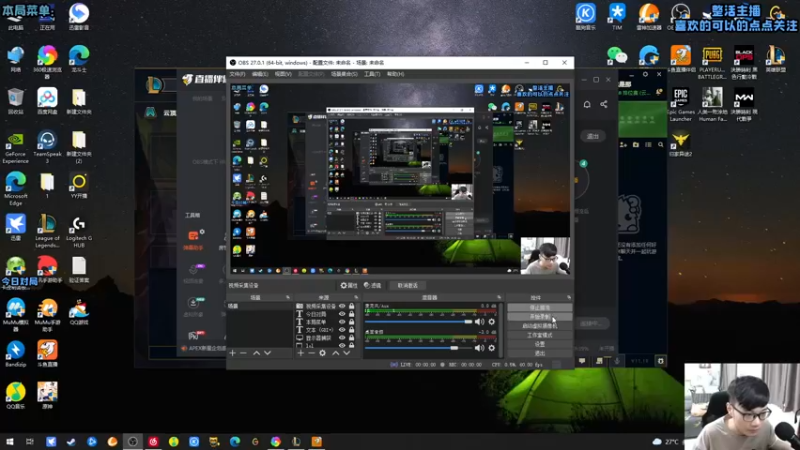Pop out the controls dock panel
This screenshot has width=800, height=450.
click(x=569, y=297)
